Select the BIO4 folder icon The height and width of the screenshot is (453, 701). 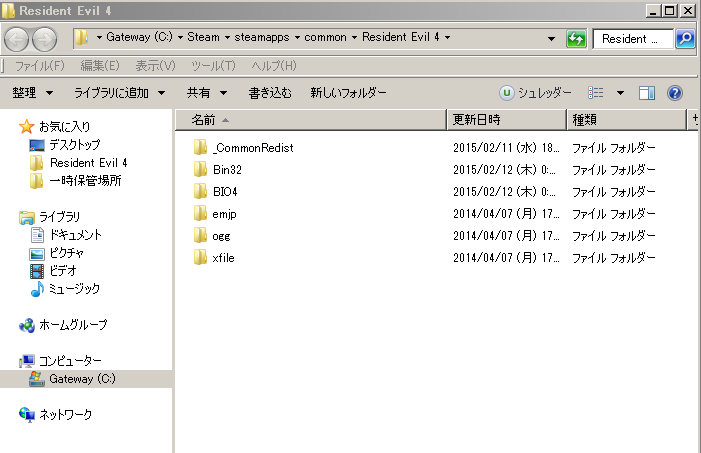[x=200, y=191]
